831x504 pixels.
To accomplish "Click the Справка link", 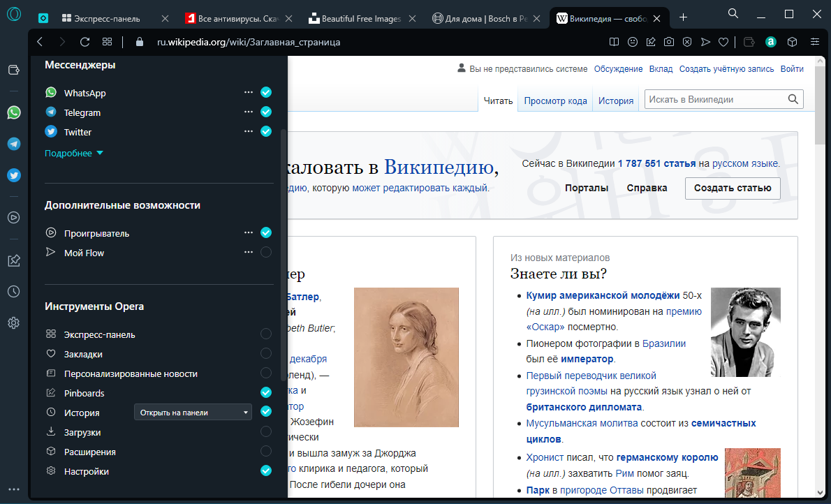I will pyautogui.click(x=647, y=188).
